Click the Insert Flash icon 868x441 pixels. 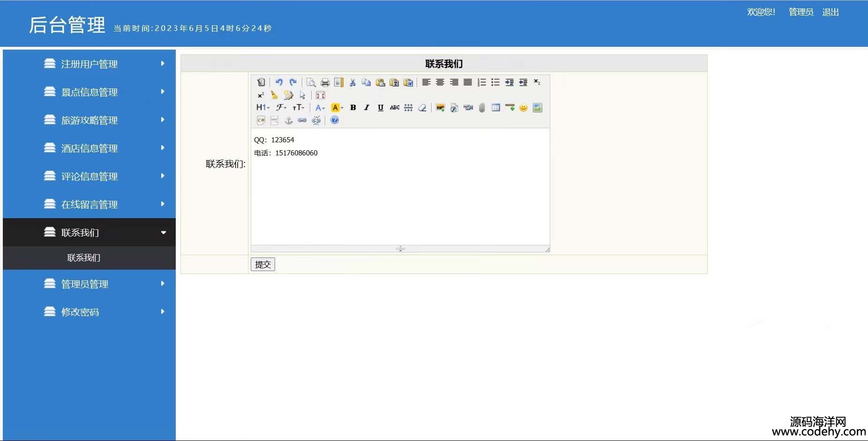click(x=454, y=108)
